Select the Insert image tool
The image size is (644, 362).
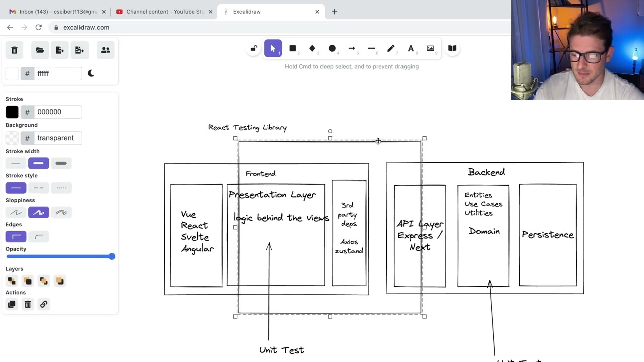click(431, 49)
